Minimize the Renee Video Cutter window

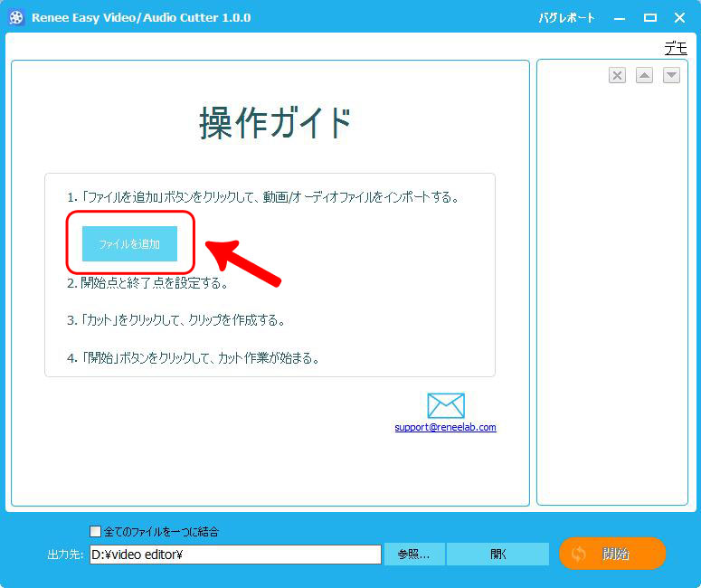(x=620, y=18)
